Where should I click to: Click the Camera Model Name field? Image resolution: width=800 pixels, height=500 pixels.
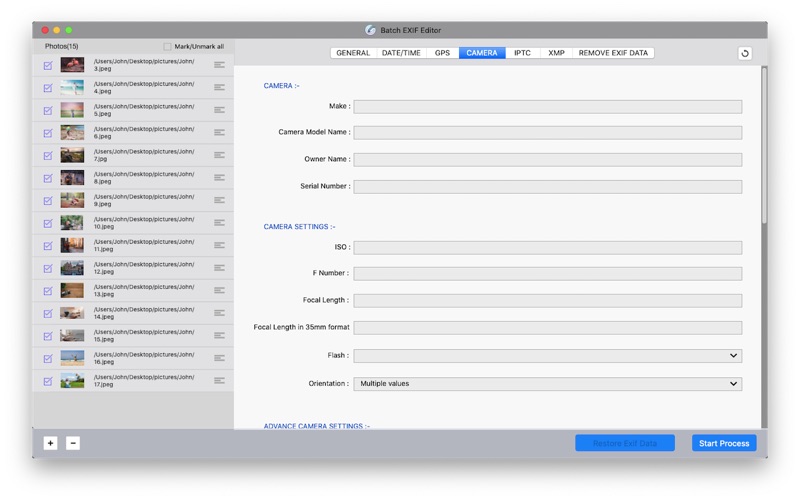547,133
